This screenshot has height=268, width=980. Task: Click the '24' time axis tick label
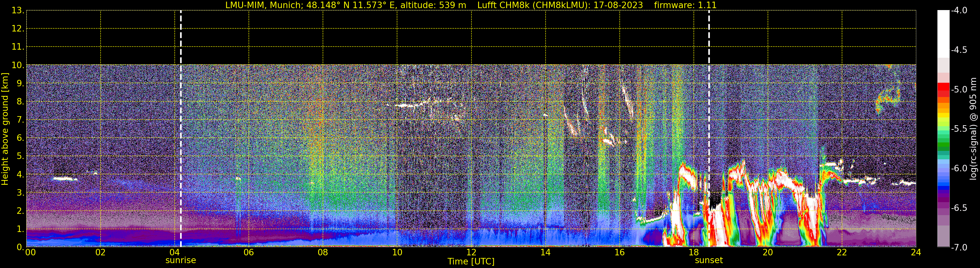pyautogui.click(x=916, y=253)
